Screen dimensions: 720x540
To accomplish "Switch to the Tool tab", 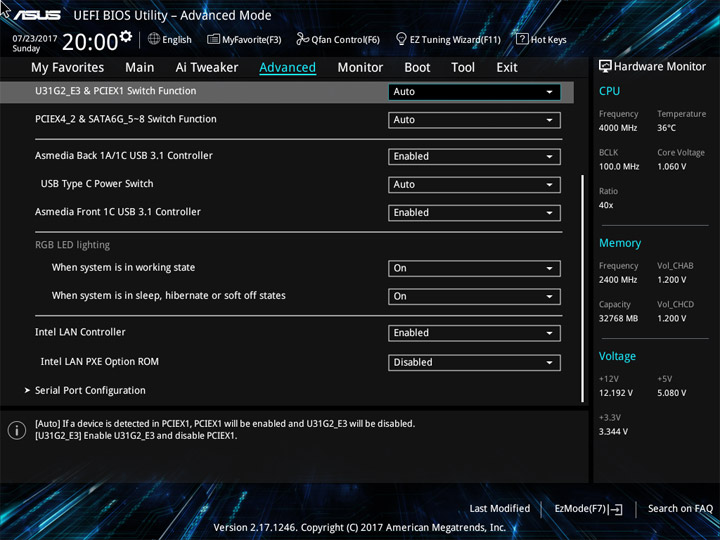I will 463,68.
